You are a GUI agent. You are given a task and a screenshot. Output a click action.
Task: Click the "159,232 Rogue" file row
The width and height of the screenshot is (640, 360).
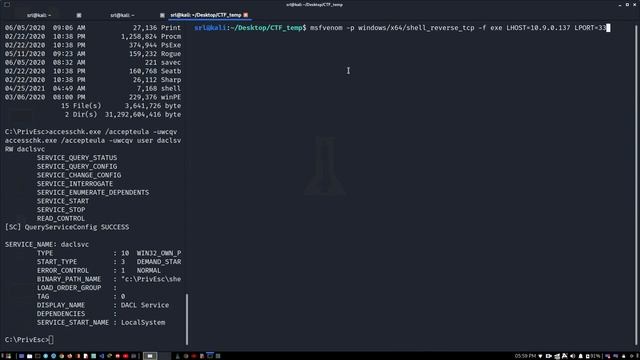(x=93, y=53)
